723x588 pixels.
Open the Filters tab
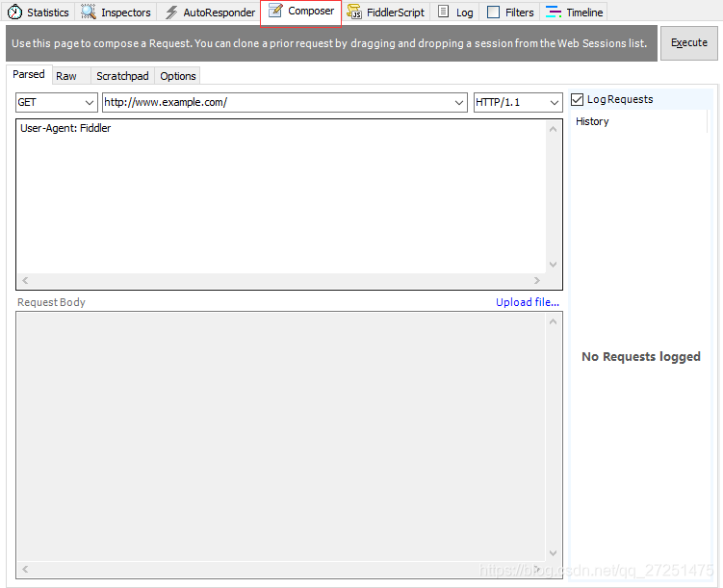[510, 12]
